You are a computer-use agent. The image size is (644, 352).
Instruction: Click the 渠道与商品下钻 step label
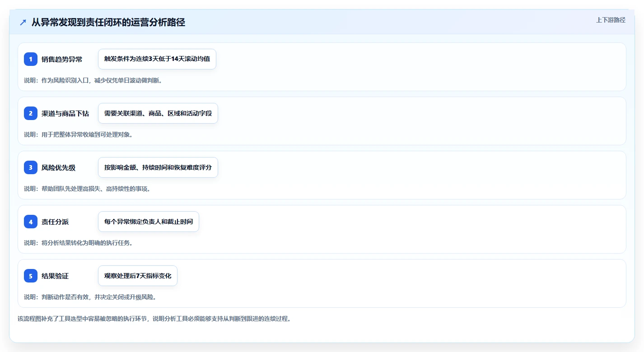(65, 113)
